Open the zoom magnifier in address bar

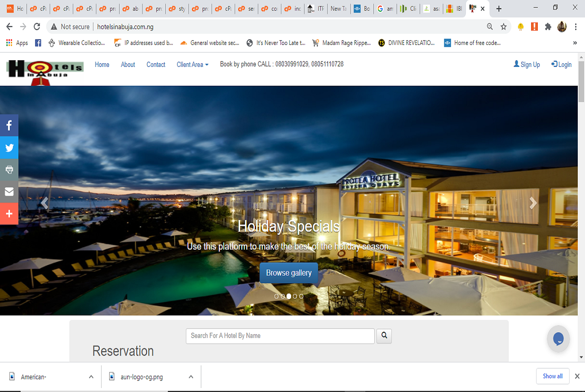(490, 27)
